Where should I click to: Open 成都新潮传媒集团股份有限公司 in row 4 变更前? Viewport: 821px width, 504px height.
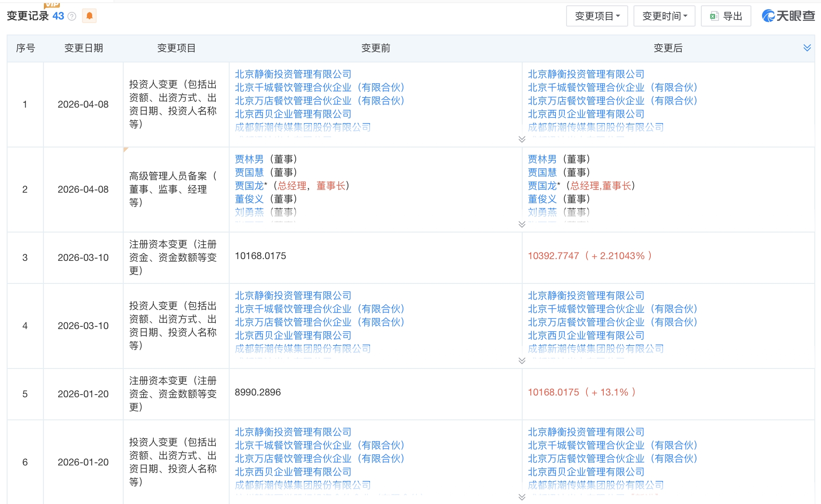click(x=303, y=349)
